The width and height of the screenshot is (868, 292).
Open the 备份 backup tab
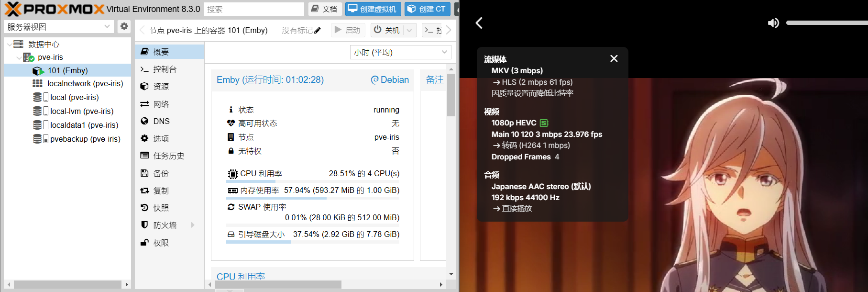coord(170,173)
